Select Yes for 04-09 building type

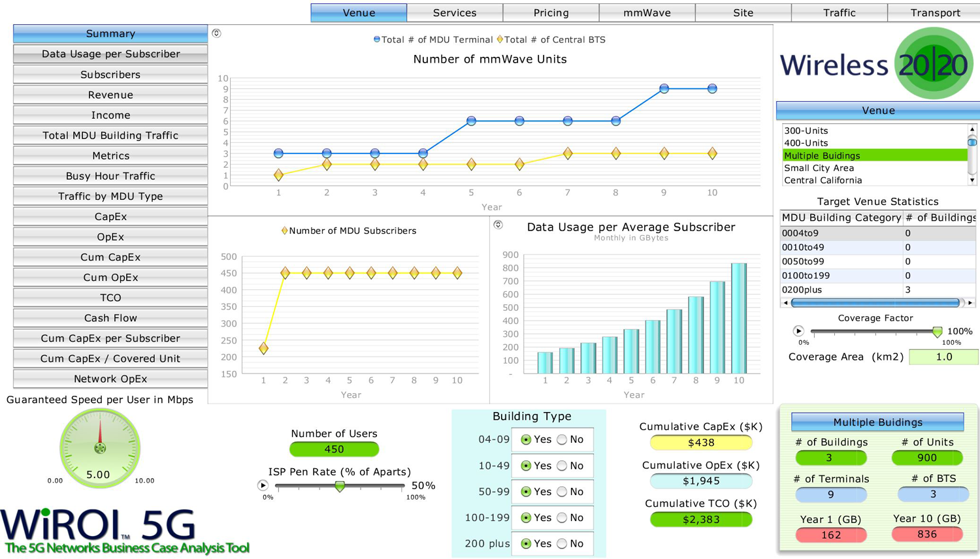[526, 439]
